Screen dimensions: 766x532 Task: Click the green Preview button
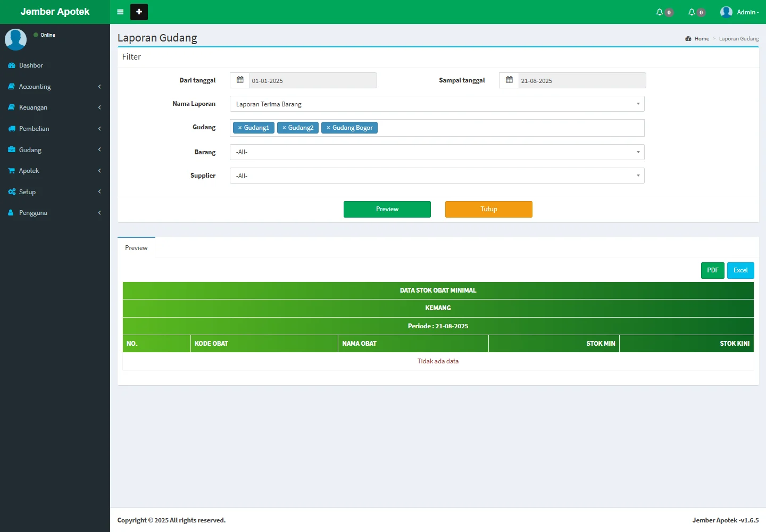[x=387, y=209]
